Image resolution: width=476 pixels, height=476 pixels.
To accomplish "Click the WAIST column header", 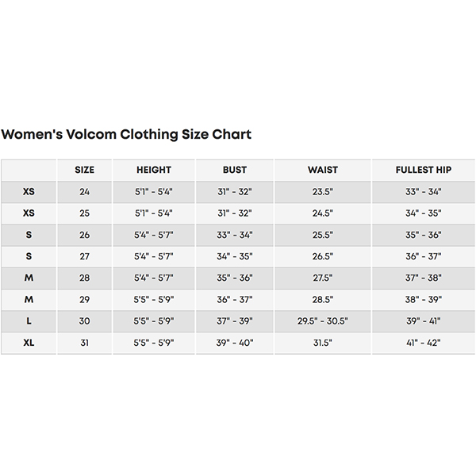I will 323,170.
